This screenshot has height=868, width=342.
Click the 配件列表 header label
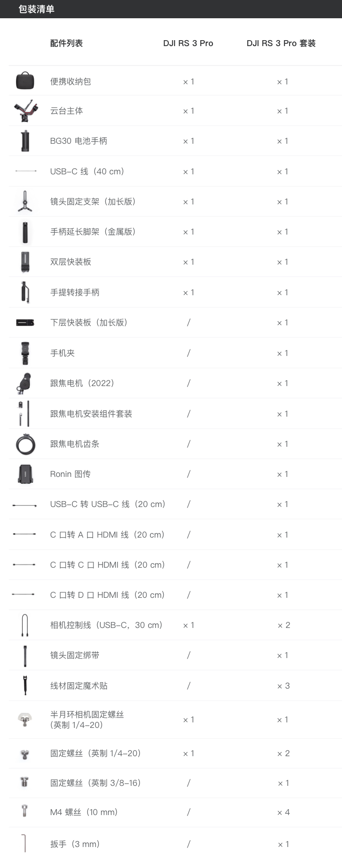coord(67,43)
